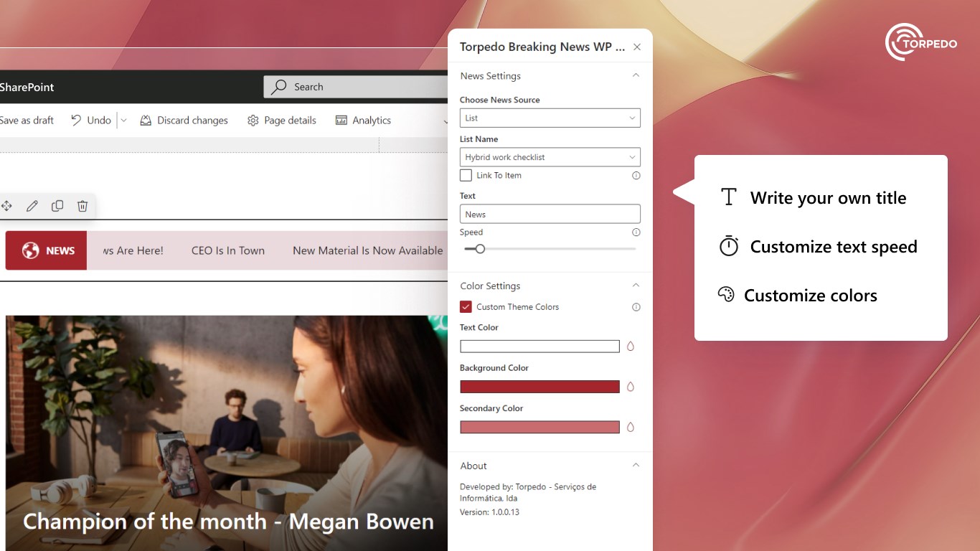
Task: Click the duplicate web part icon
Action: pos(57,206)
